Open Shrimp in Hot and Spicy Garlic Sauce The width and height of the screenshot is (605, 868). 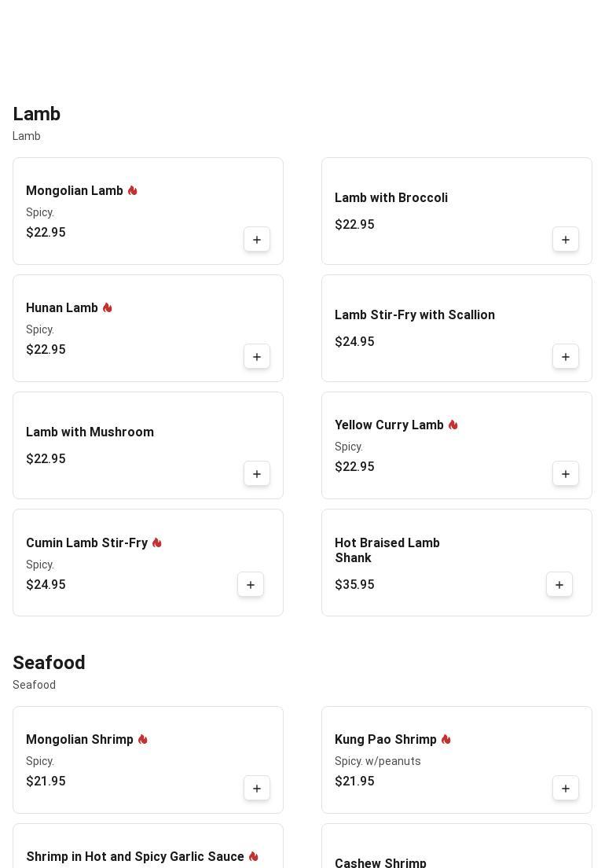(135, 856)
